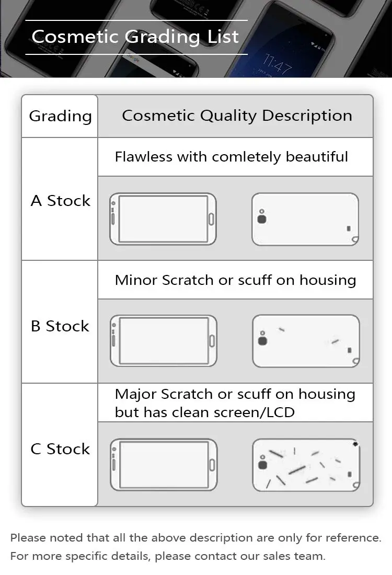392x575 pixels.
Task: Click the Grading column header
Action: (60, 116)
